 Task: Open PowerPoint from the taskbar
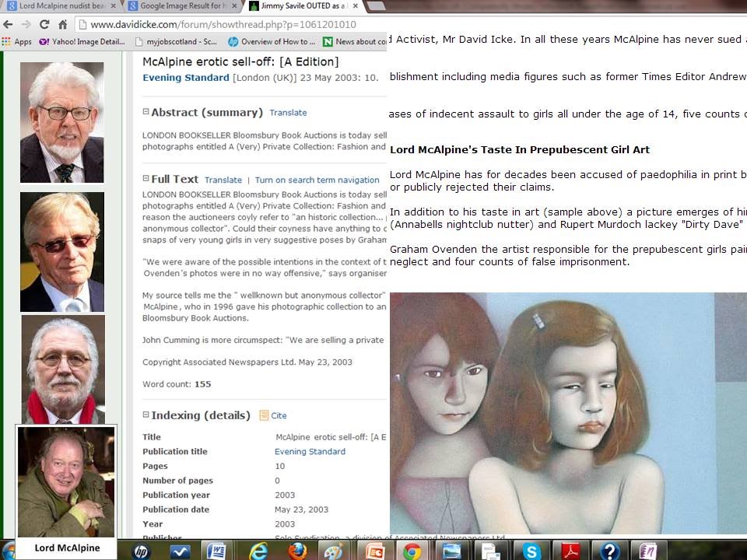(x=376, y=551)
